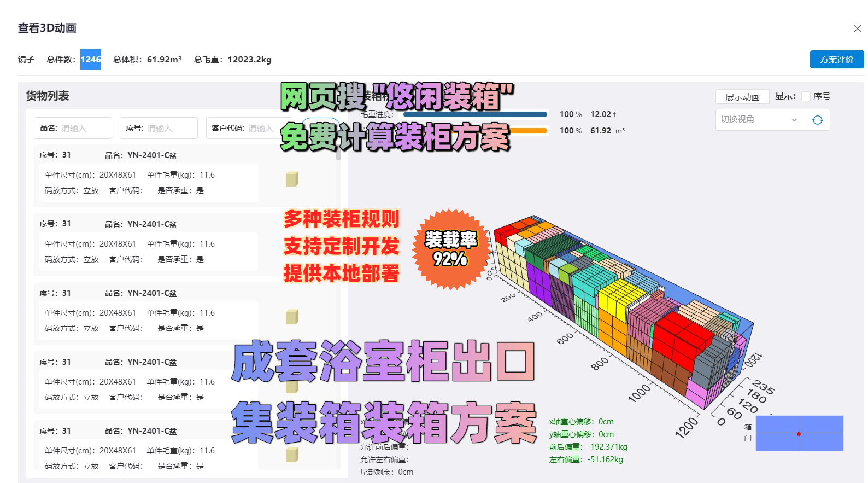The width and height of the screenshot is (868, 483).
Task: Click into the 序号 filter input
Action: pyautogui.click(x=168, y=129)
